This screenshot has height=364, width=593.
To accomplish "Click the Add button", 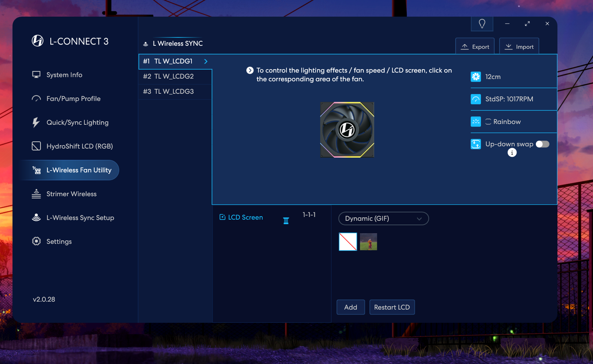I will (x=351, y=307).
